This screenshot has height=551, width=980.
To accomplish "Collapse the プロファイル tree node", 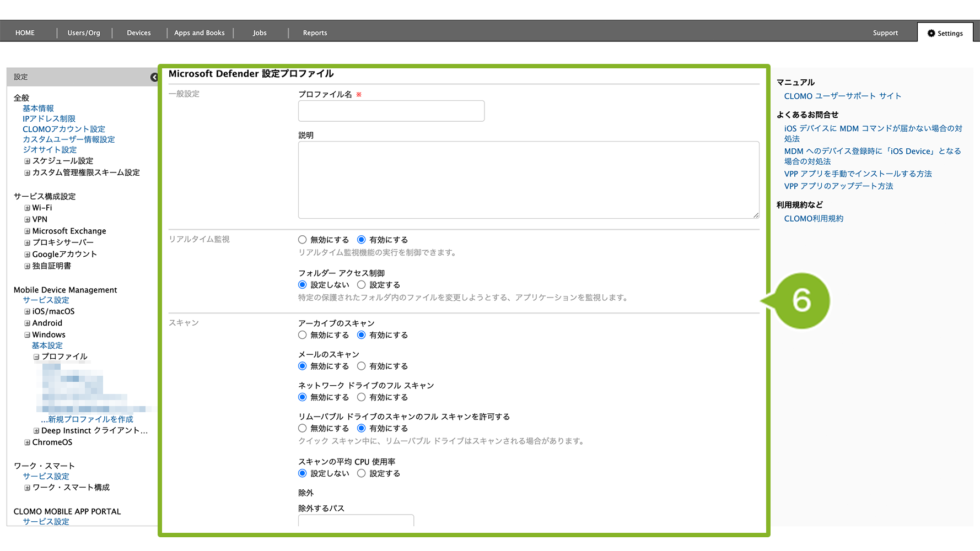I will point(36,356).
